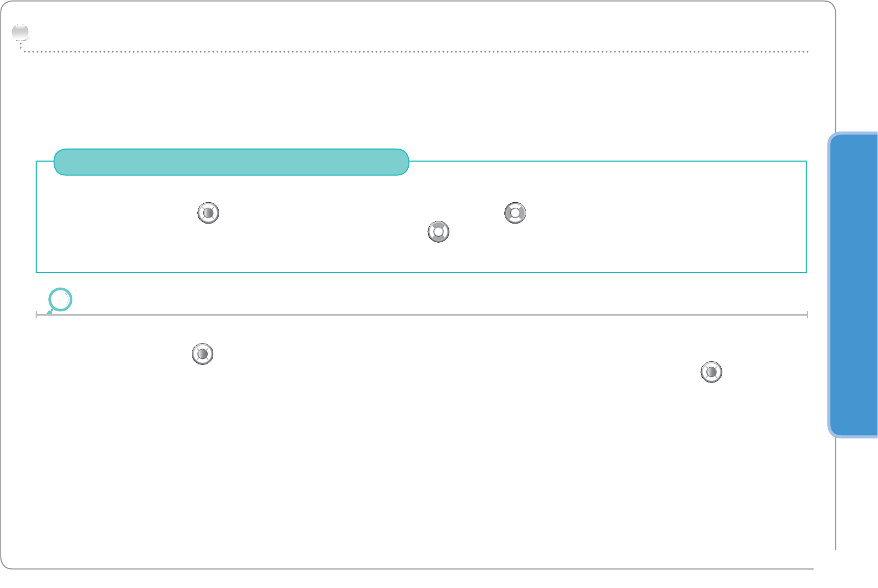Click the dotted line under the page header

pos(417,52)
